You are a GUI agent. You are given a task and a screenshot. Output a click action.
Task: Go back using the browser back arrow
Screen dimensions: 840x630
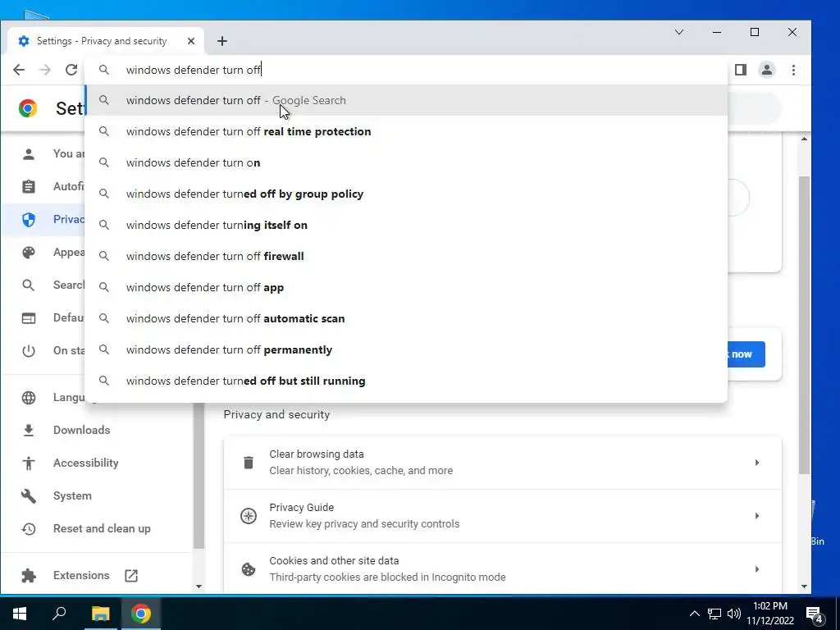click(x=19, y=70)
